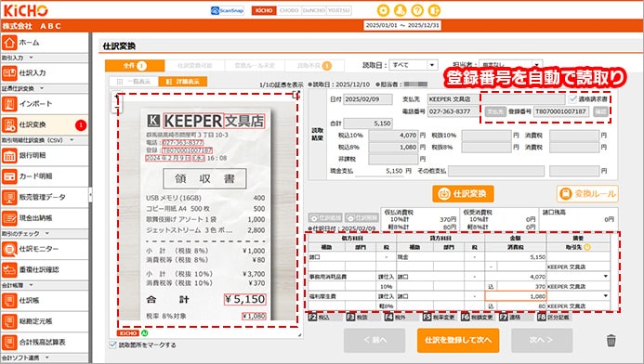The width and height of the screenshot is (644, 364).
Task: Collapse the sidebar with splitter arrow
Action: point(90,195)
